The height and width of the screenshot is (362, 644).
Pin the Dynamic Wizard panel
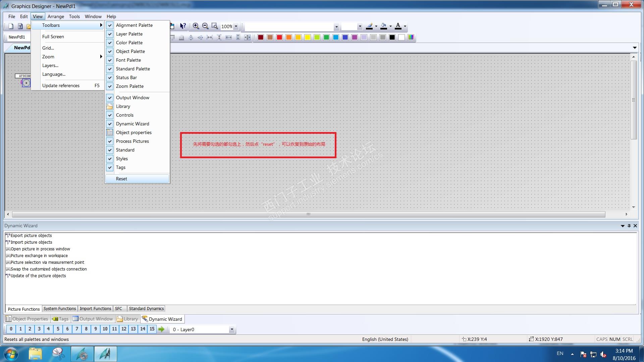click(x=629, y=226)
